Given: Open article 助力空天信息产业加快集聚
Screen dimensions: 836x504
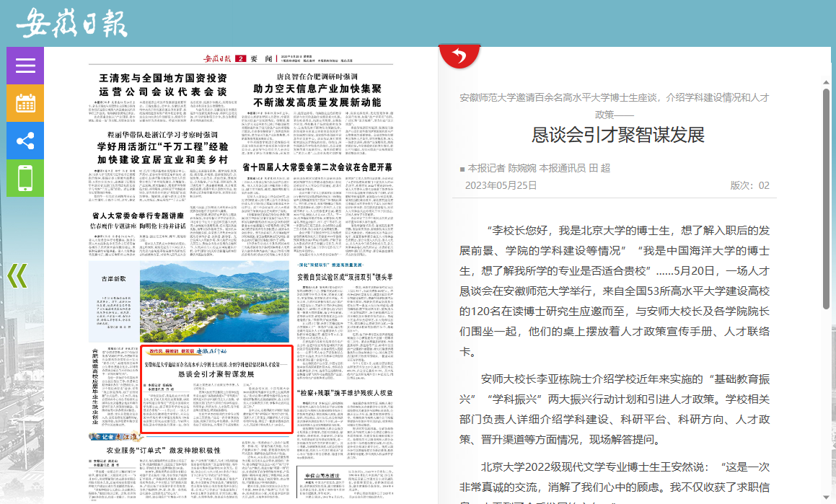Looking at the screenshot, I should [x=317, y=89].
